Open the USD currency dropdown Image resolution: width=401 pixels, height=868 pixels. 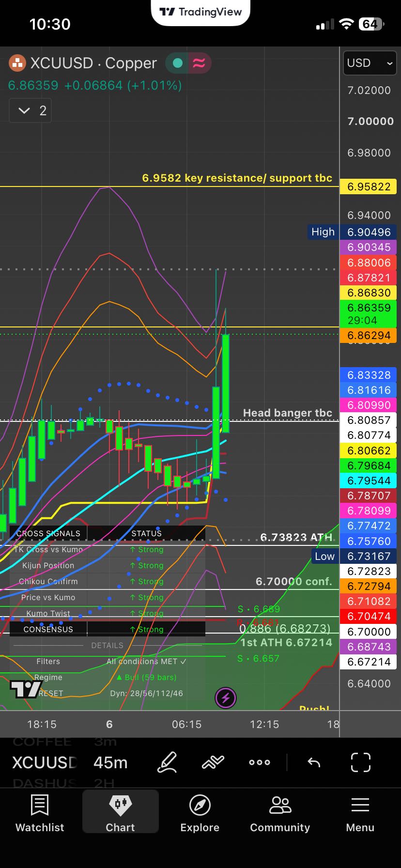pyautogui.click(x=370, y=63)
